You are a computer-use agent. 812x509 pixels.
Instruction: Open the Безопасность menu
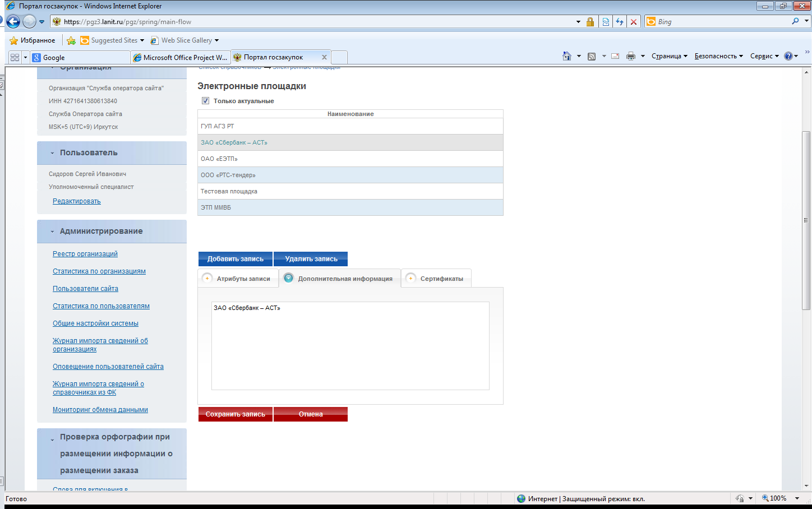click(x=718, y=56)
